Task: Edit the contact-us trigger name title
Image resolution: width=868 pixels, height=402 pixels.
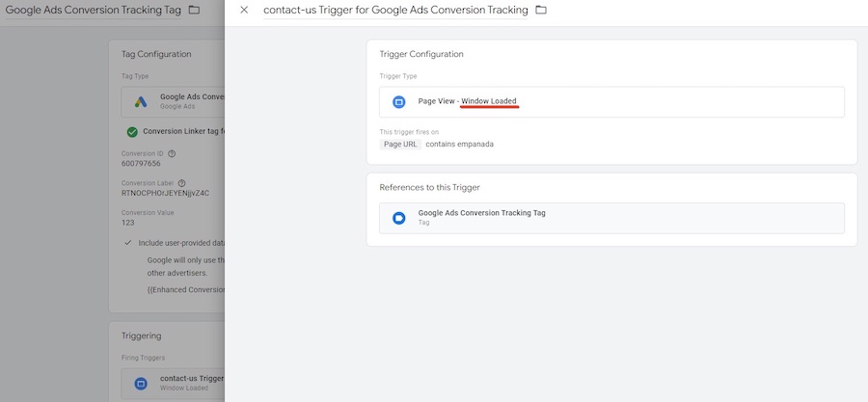Action: pyautogui.click(x=395, y=10)
